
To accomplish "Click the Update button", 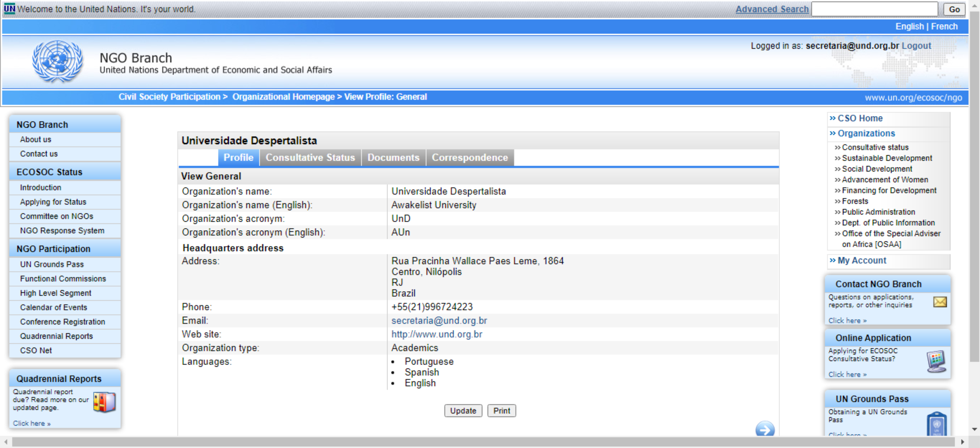I will (463, 411).
